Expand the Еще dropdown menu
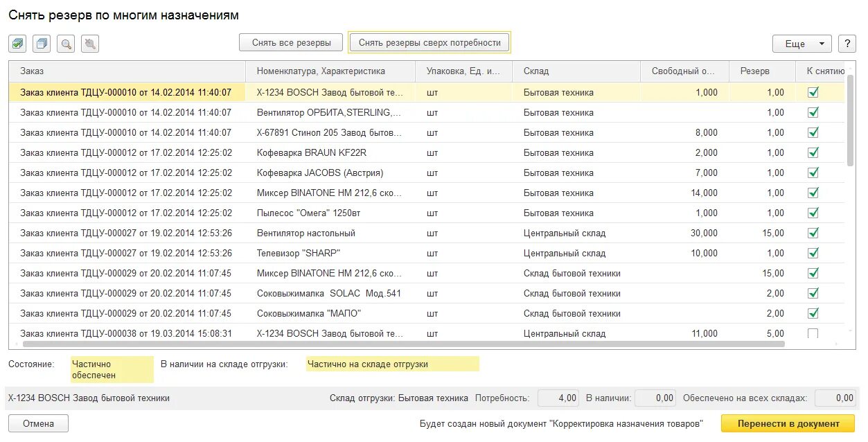Screen dimensions: 868x442 [x=801, y=44]
